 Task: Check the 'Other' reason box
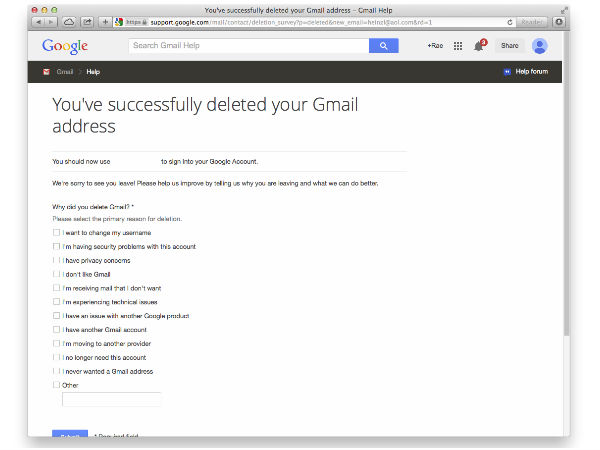click(x=57, y=384)
